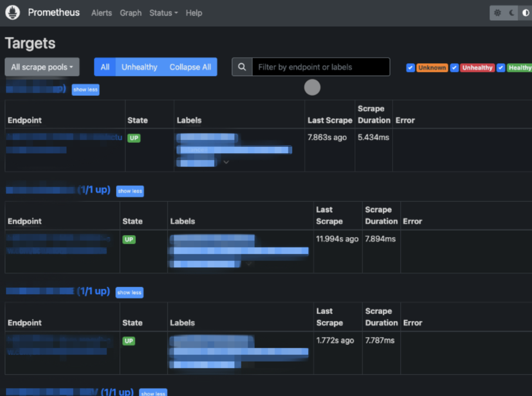The width and height of the screenshot is (532, 396).
Task: Click the third scrape pool (1/1 up) heading
Action: click(58, 291)
